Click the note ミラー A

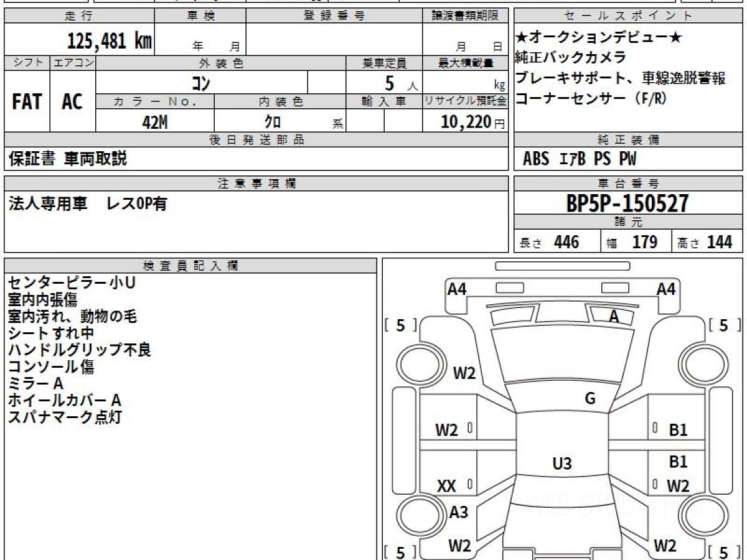pos(35,384)
